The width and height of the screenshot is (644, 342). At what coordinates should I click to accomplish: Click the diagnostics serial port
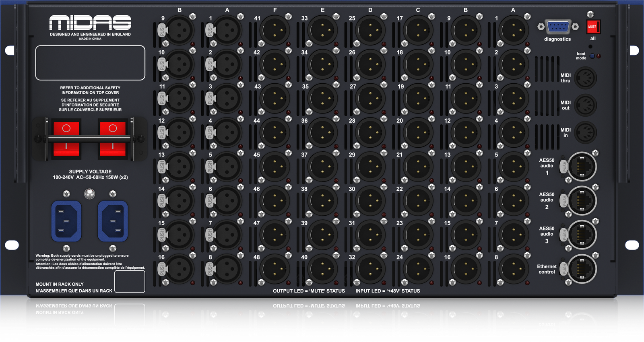[x=558, y=27]
